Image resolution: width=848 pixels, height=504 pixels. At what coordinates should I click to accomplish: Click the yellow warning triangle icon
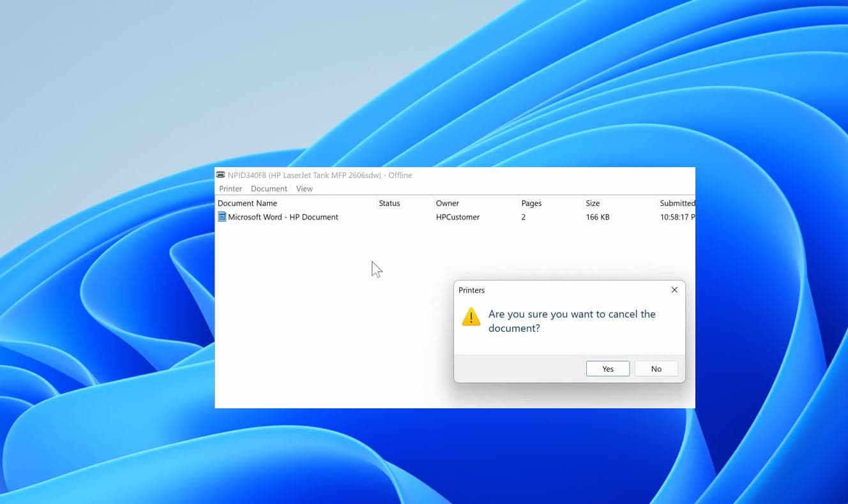tap(471, 317)
